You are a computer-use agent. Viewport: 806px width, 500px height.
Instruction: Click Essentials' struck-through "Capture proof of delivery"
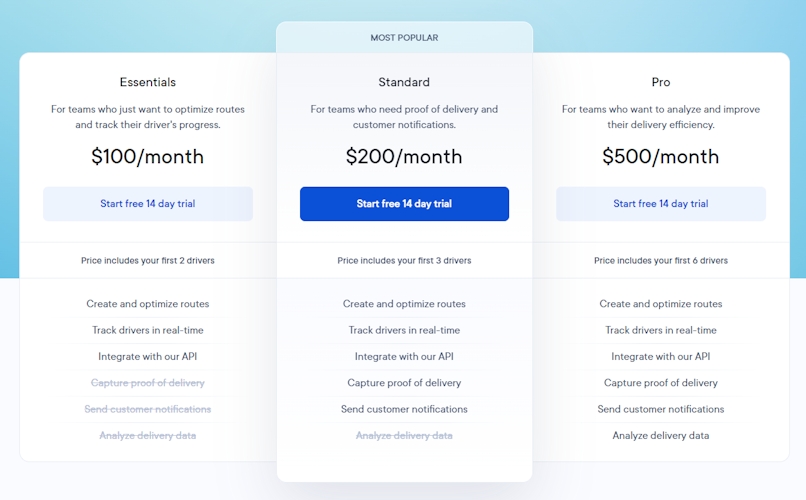(148, 383)
